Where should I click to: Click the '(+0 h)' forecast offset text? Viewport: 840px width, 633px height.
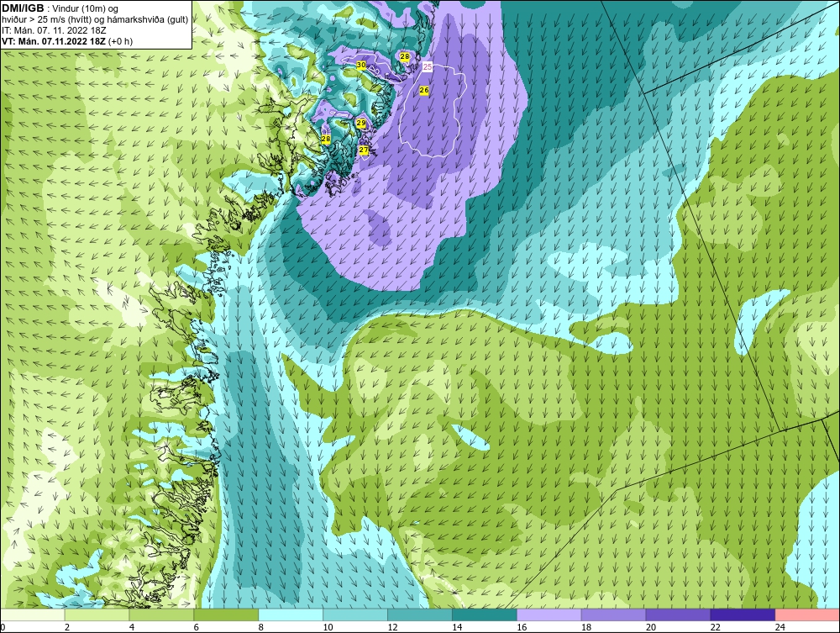(120, 41)
